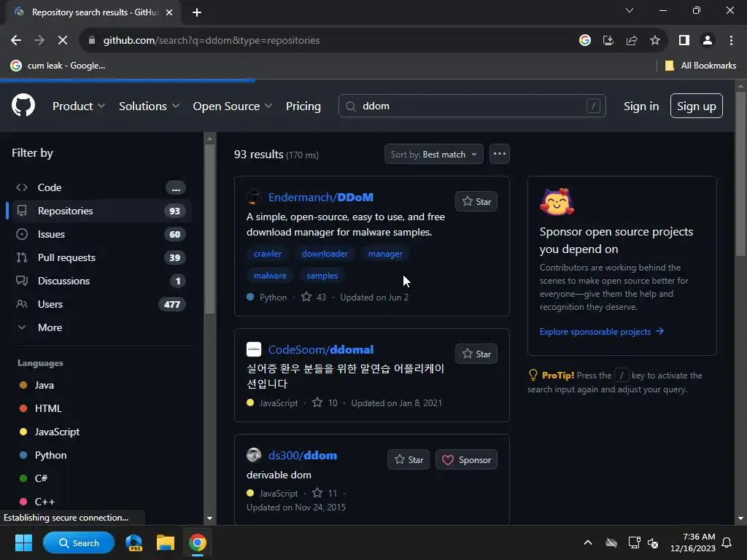Image resolution: width=747 pixels, height=560 pixels.
Task: Click the samples topic tag
Action: coord(322,276)
